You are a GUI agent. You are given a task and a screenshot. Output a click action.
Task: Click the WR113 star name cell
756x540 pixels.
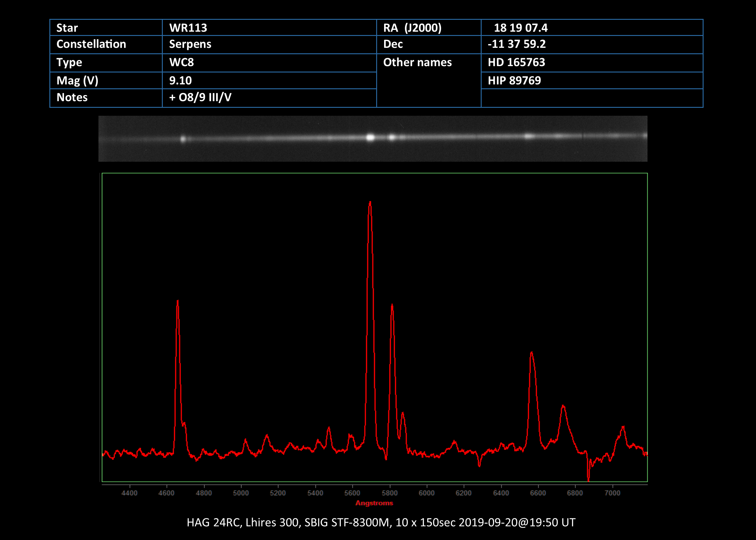tap(188, 28)
